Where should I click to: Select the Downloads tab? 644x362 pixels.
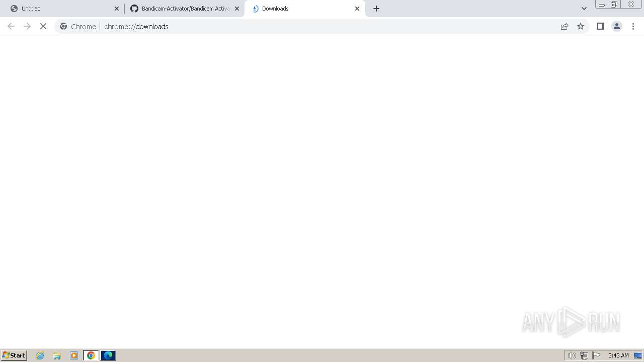[304, 9]
